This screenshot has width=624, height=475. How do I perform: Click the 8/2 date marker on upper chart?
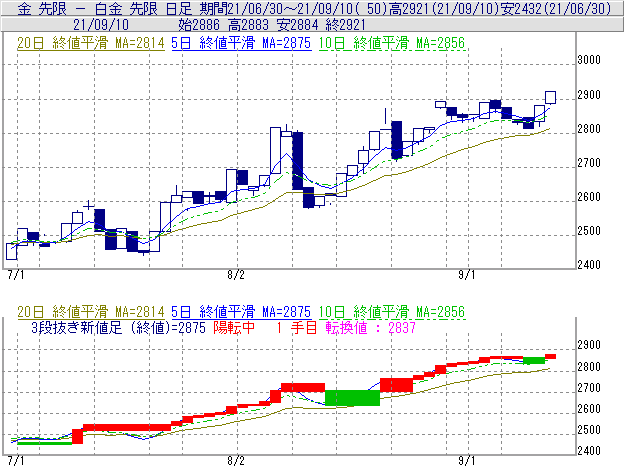[x=237, y=274]
